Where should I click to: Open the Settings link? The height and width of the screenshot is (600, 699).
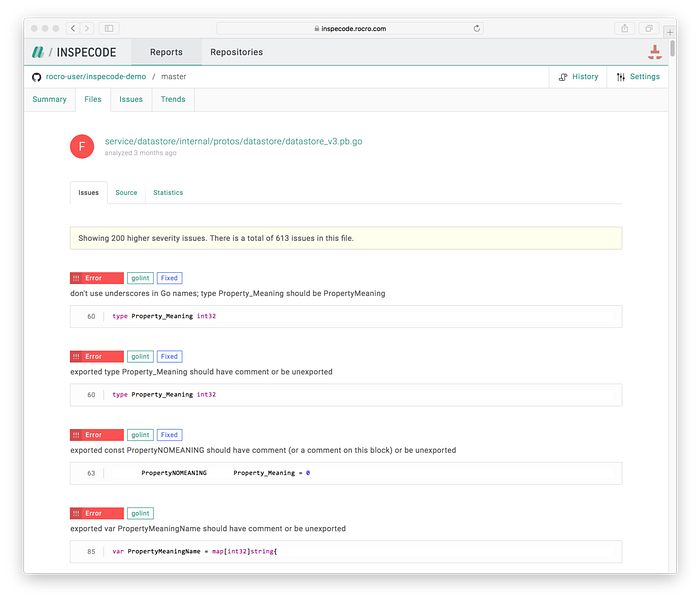(x=645, y=77)
